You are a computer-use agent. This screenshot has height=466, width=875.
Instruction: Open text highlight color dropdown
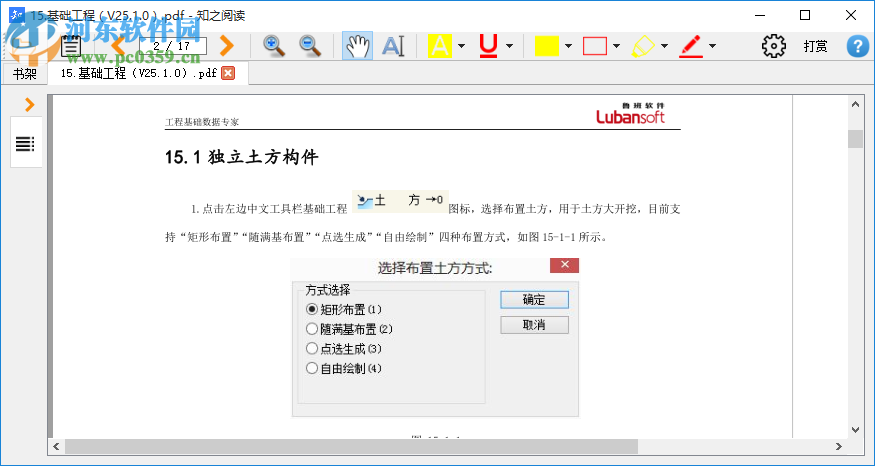[x=461, y=46]
